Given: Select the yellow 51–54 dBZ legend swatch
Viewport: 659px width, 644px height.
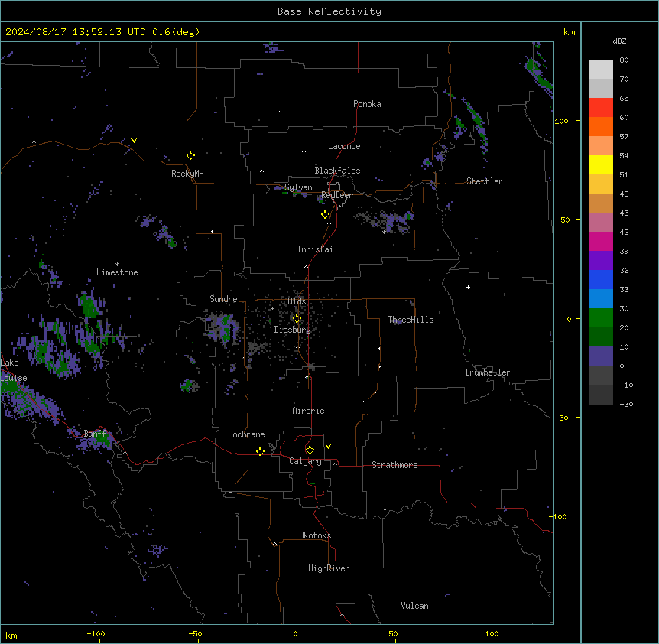Looking at the screenshot, I should point(601,164).
